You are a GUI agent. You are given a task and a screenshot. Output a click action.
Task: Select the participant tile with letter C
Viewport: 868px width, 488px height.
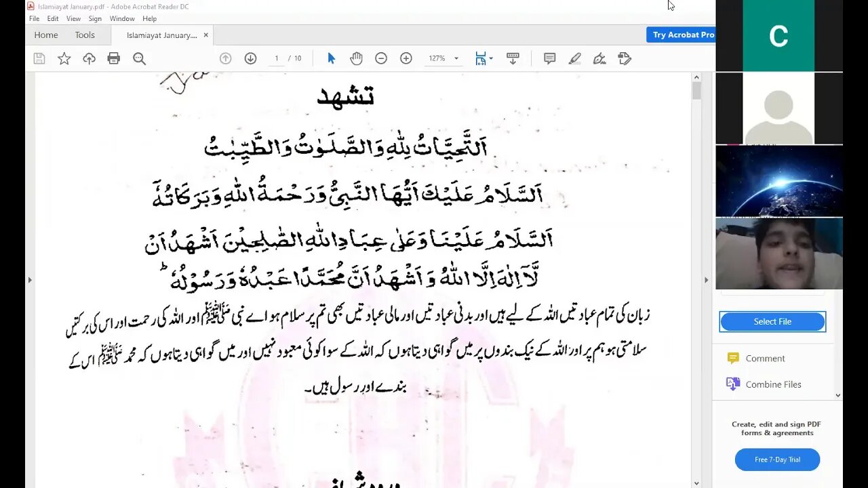[x=778, y=35]
